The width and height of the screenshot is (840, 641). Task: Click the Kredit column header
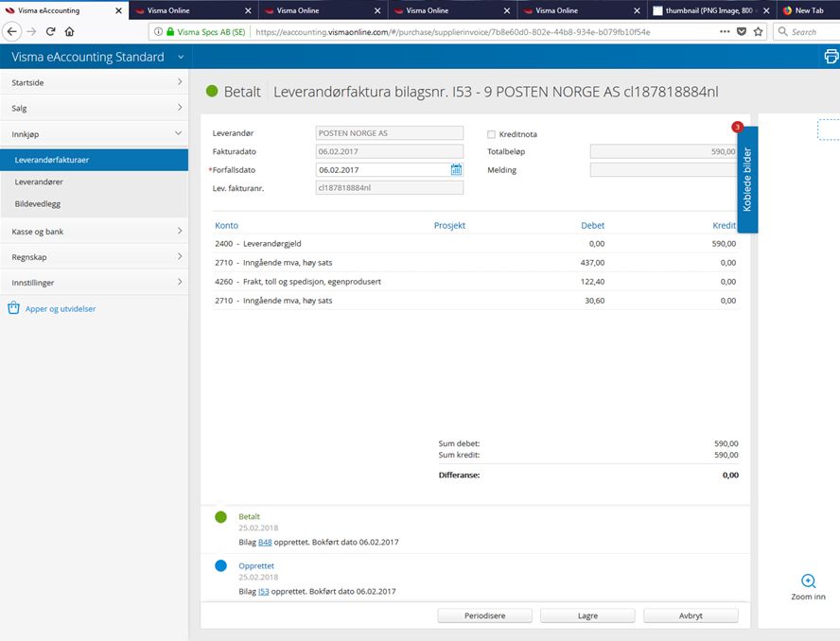click(724, 225)
